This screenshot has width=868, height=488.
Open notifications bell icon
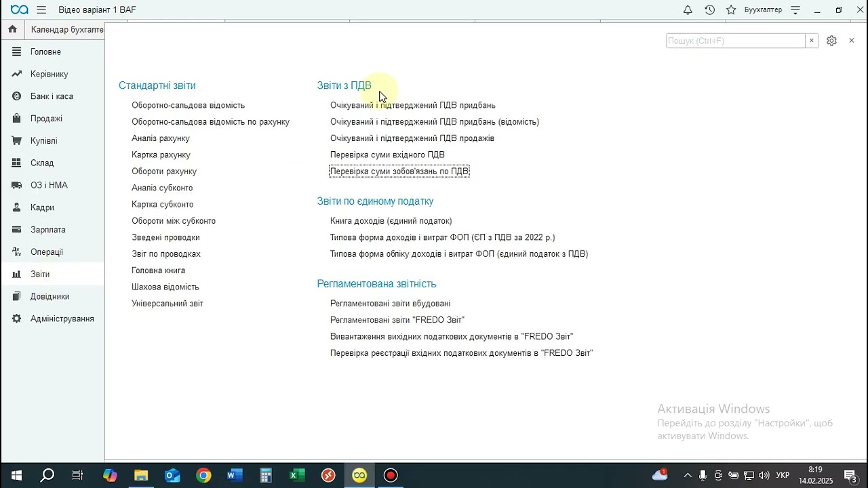[688, 10]
